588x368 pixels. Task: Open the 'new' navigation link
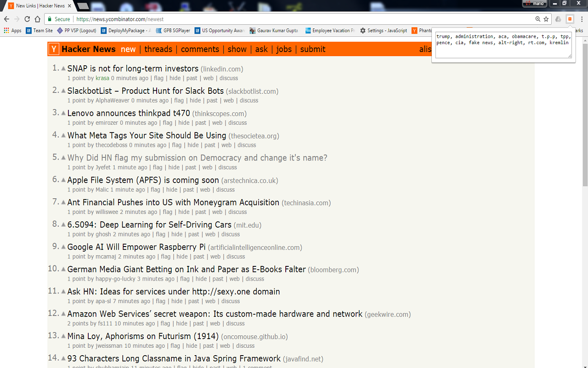[128, 49]
